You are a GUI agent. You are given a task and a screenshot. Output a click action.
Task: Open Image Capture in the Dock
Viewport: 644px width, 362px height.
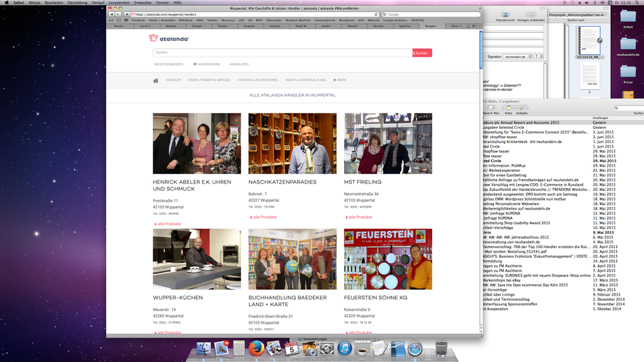[309, 348]
